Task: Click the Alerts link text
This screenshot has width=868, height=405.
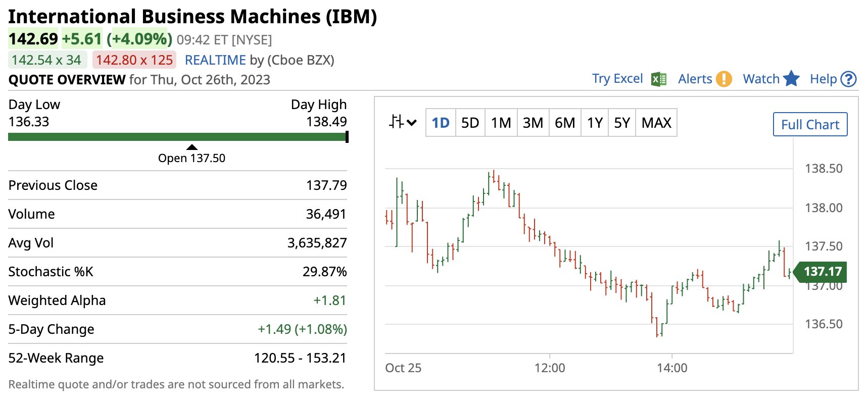Action: pyautogui.click(x=695, y=79)
